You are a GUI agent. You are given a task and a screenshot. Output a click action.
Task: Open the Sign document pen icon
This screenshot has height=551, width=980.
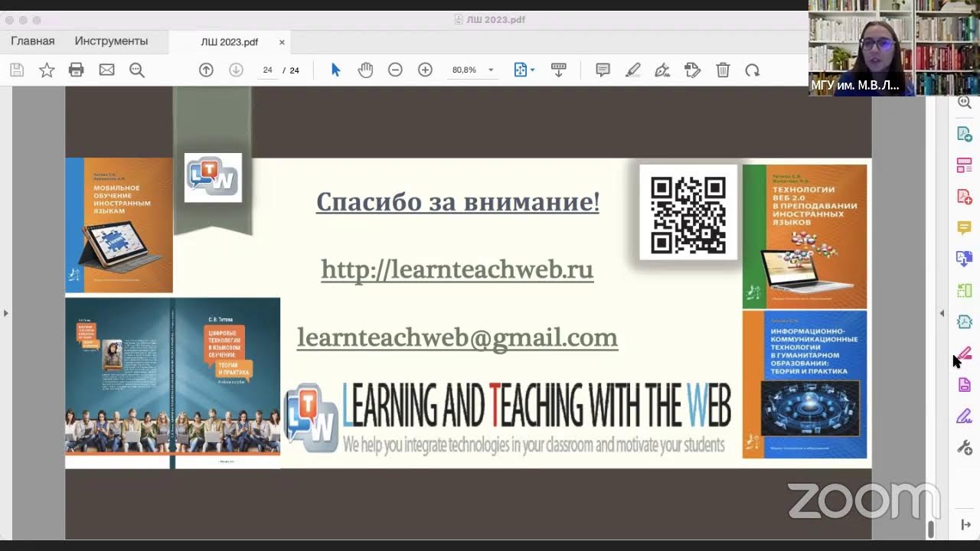point(662,70)
